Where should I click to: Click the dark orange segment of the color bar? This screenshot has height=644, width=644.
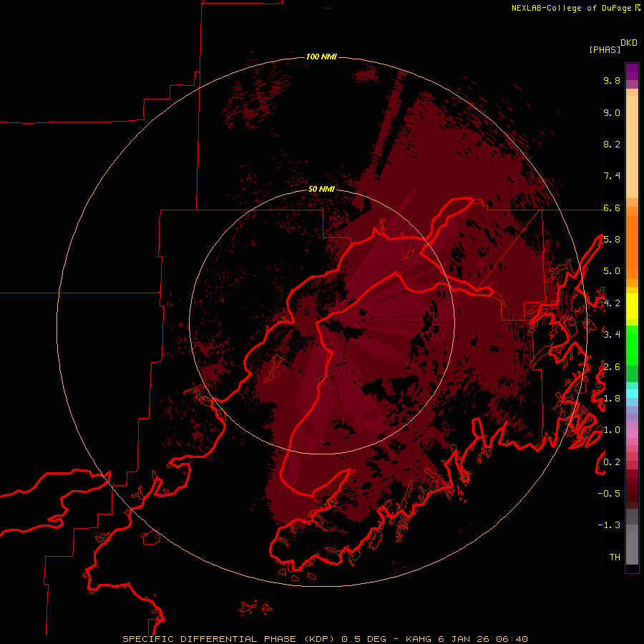pyautogui.click(x=632, y=248)
